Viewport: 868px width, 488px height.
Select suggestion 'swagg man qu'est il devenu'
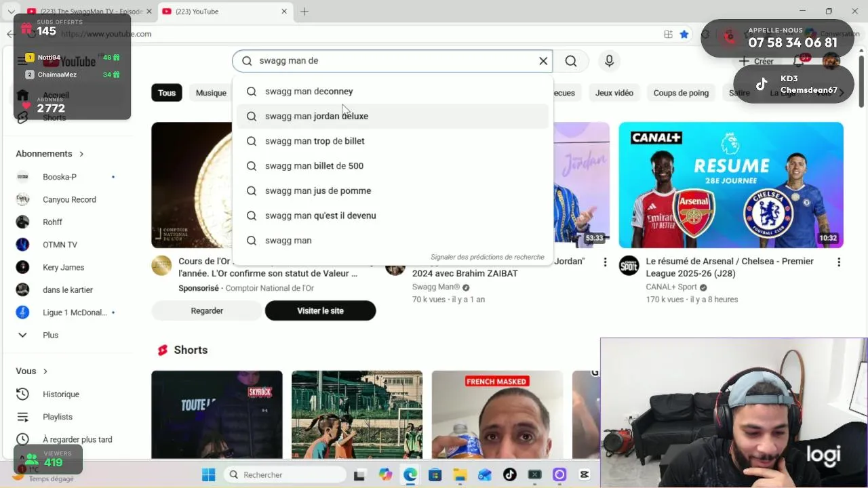[x=393, y=216]
